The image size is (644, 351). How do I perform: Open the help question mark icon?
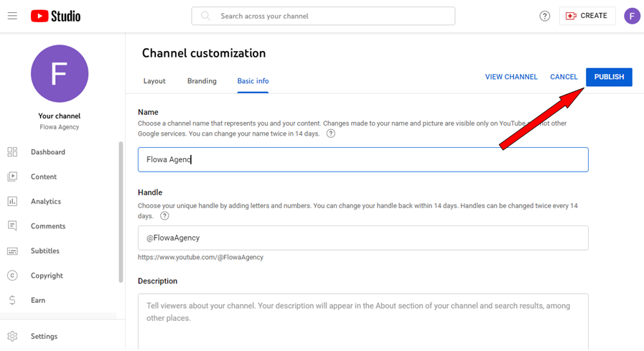[x=545, y=16]
